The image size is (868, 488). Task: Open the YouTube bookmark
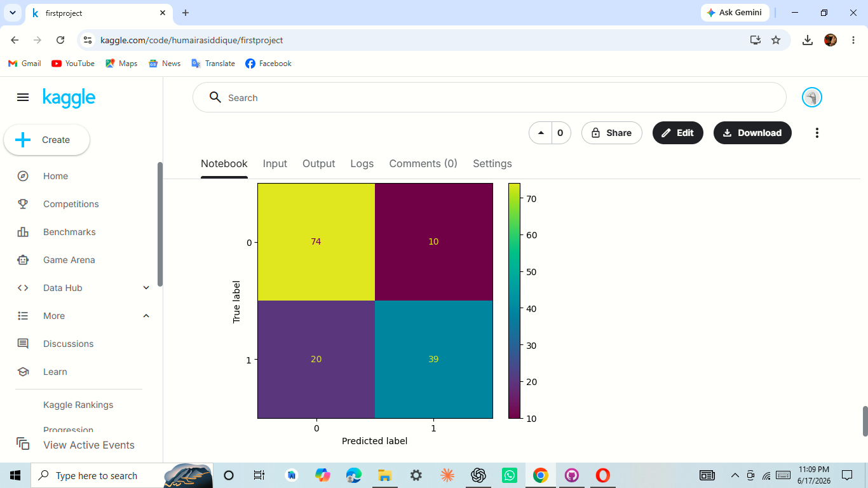[73, 64]
